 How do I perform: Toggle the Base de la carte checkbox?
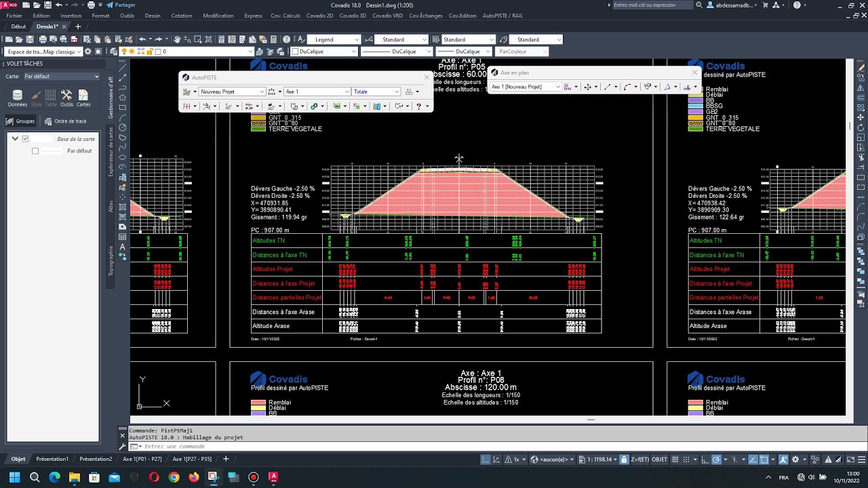pyautogui.click(x=25, y=139)
